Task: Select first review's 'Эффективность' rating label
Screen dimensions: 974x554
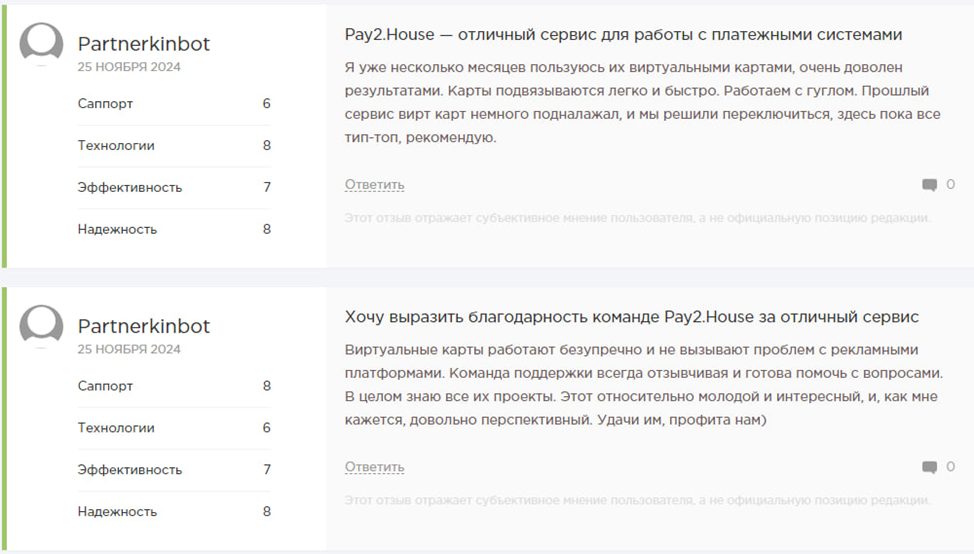Action: [130, 188]
